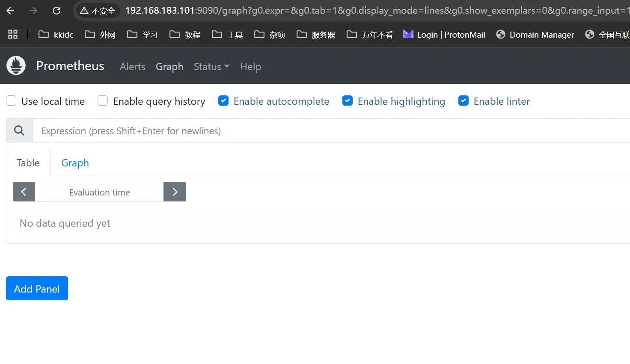
Task: Go to the Alerts page
Action: (133, 67)
